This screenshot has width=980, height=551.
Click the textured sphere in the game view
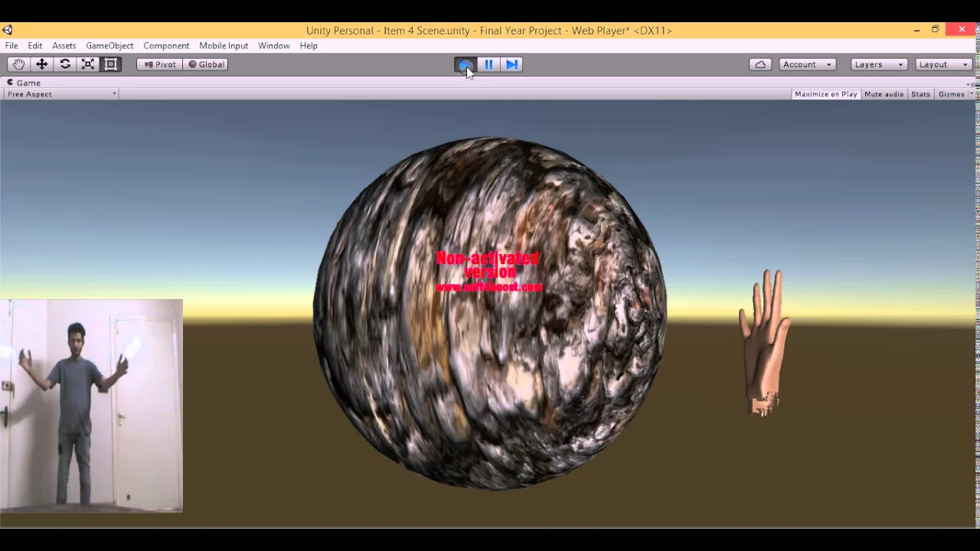tap(490, 314)
